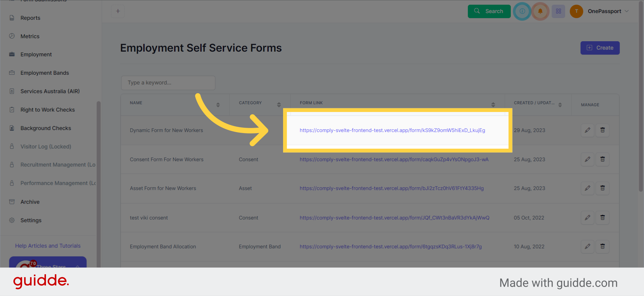Click the Reports document icon
Screen dimensions: 644x296
point(12,18)
